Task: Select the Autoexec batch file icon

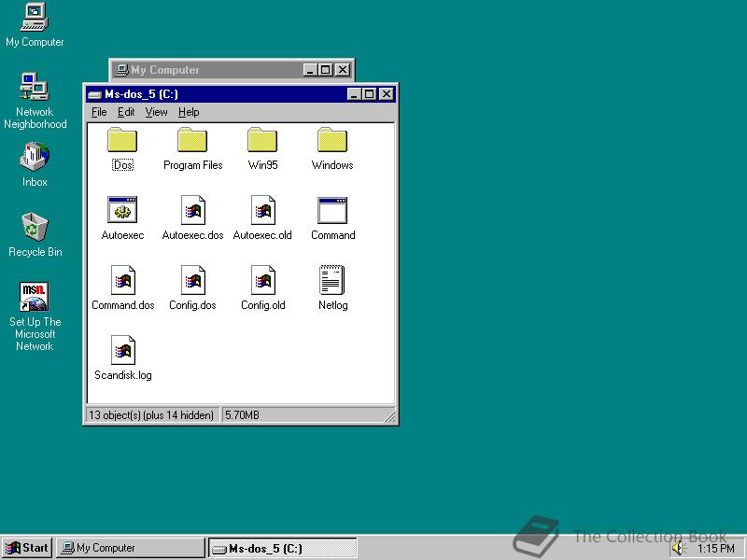Action: tap(122, 209)
